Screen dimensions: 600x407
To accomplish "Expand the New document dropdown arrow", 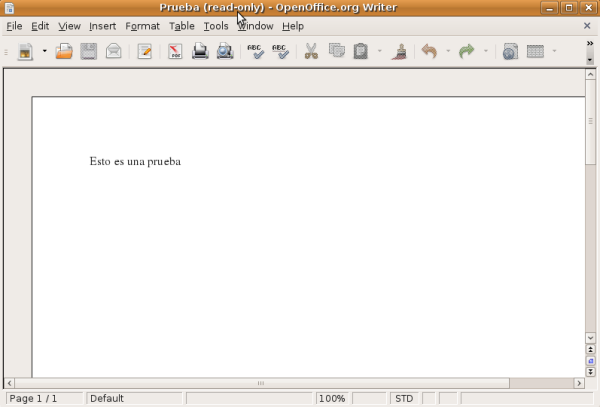I will pyautogui.click(x=44, y=51).
